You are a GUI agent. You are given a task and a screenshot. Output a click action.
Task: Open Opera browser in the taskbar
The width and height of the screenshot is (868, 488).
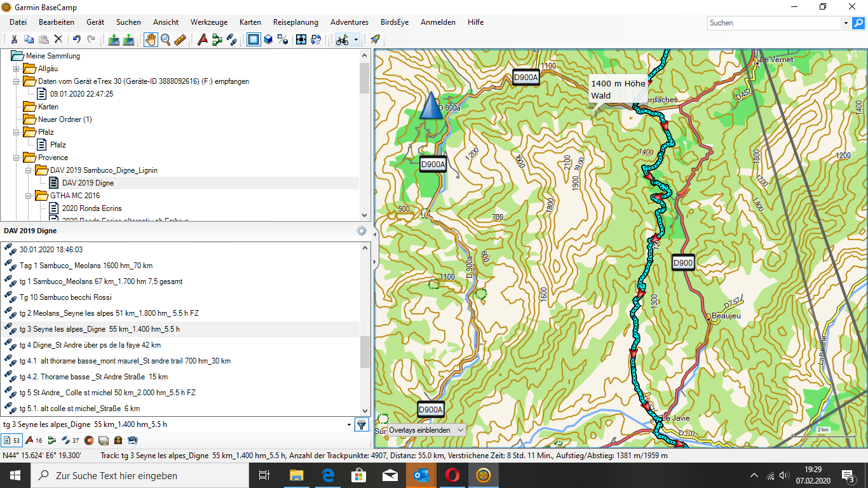(452, 475)
